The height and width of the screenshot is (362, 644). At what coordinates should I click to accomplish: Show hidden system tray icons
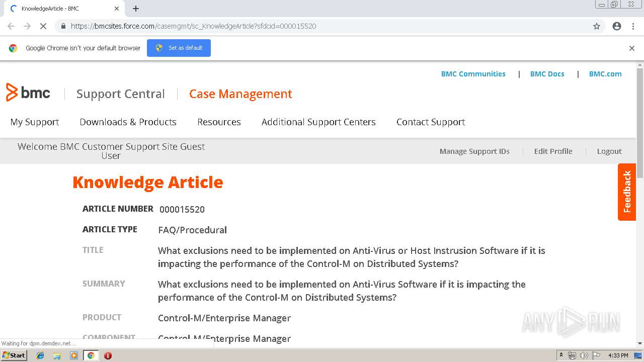tap(561, 355)
